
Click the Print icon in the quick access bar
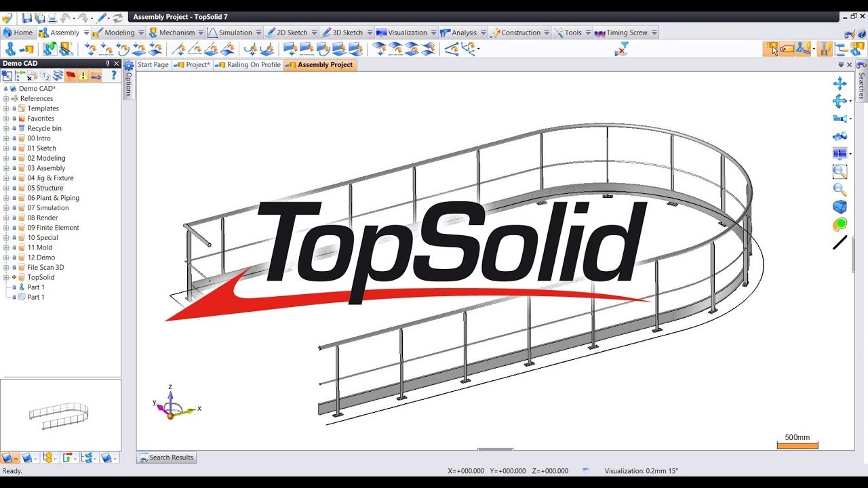coord(53,18)
